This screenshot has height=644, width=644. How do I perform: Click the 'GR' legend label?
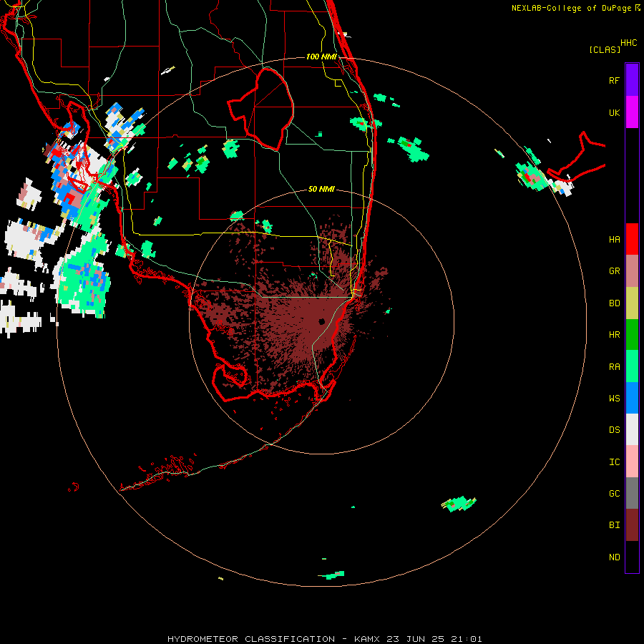coord(614,271)
